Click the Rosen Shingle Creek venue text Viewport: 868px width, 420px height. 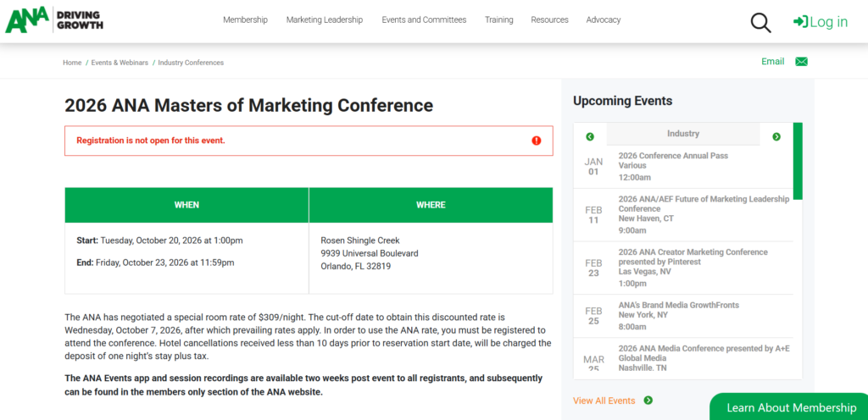pos(359,240)
